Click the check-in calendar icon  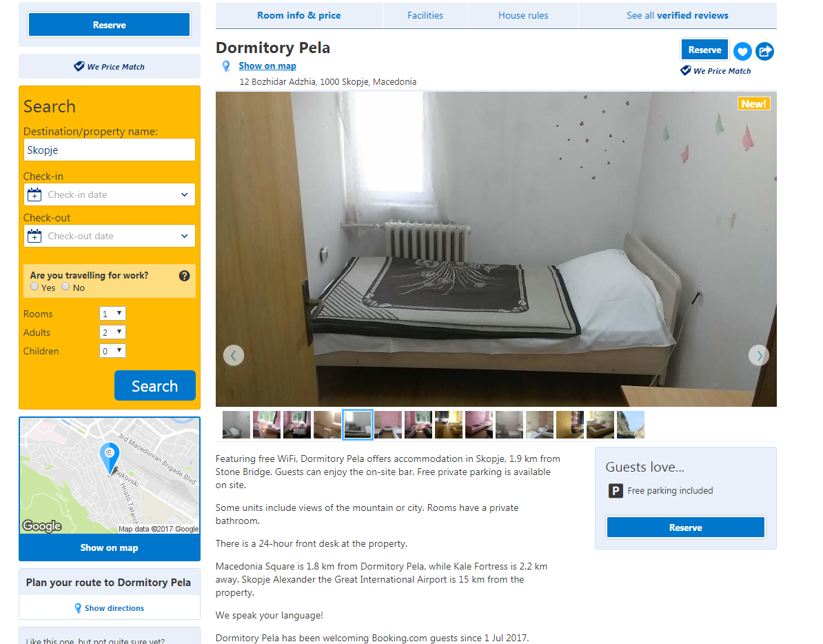[34, 194]
